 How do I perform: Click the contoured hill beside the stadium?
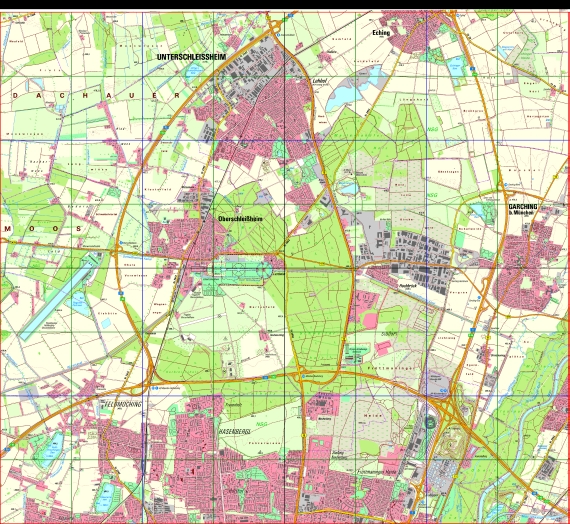click(x=451, y=444)
